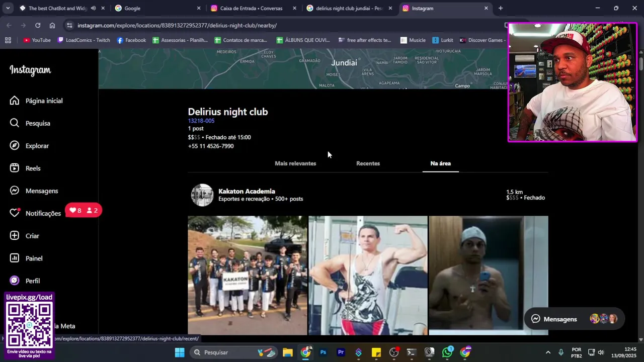Click postal code link 13218-005
This screenshot has width=644, height=362.
pyautogui.click(x=201, y=121)
